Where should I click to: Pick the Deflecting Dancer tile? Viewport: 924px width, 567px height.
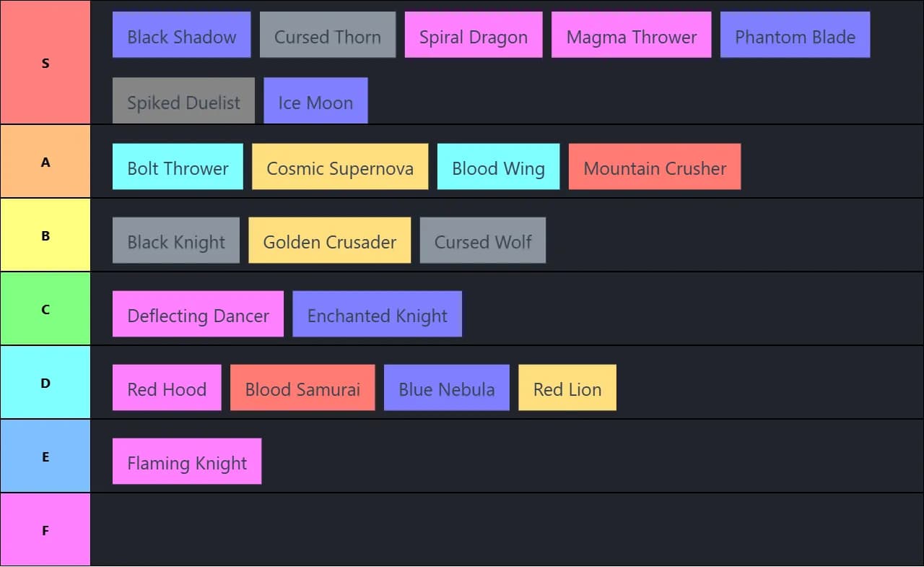pyautogui.click(x=198, y=314)
